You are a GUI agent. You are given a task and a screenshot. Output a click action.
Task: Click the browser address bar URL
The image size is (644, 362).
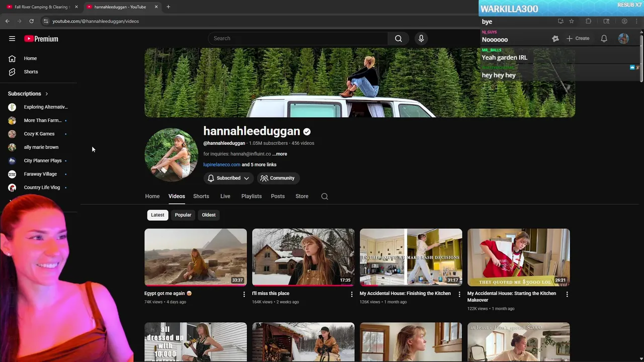pos(96,21)
